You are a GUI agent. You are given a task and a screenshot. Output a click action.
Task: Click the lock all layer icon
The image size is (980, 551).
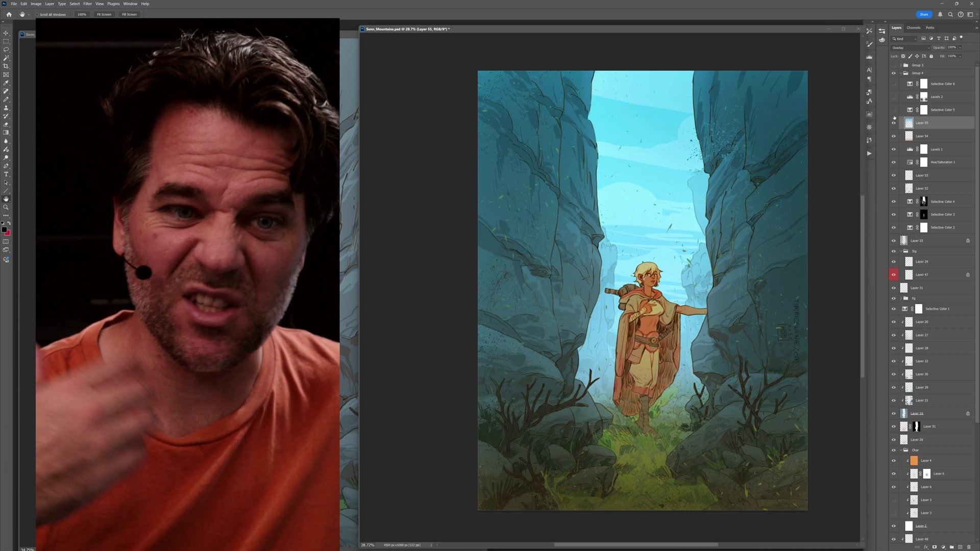(931, 56)
